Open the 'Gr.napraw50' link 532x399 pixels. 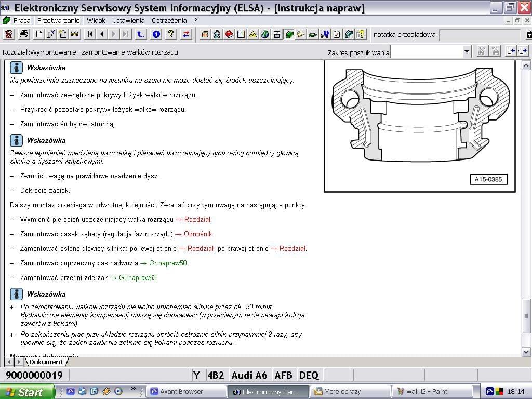coord(168,263)
